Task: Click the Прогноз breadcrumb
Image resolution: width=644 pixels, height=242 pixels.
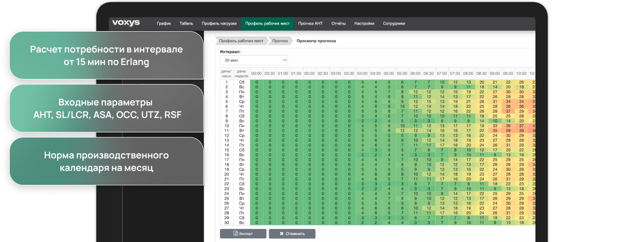Action: tap(280, 41)
